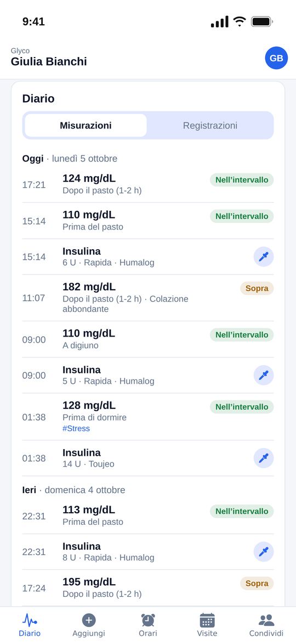Tap Nell'intervallo badge on 113 mg/dL entry
The height and width of the screenshot is (644, 296).
[x=242, y=511]
